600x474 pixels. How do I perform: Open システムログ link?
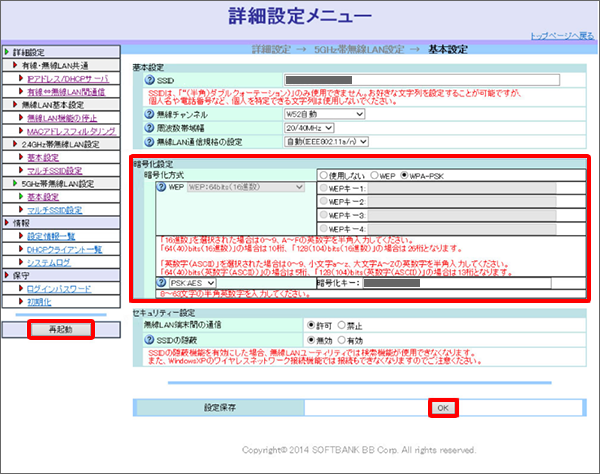pyautogui.click(x=49, y=262)
